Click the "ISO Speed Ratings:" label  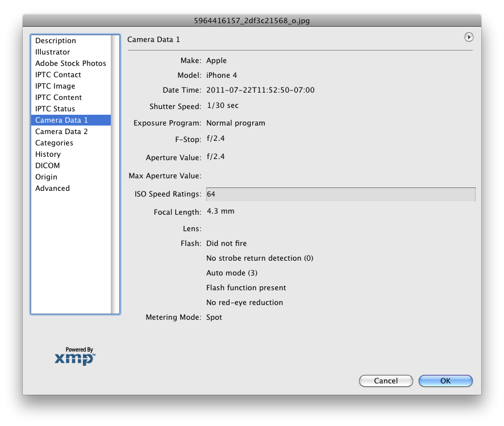pos(168,194)
